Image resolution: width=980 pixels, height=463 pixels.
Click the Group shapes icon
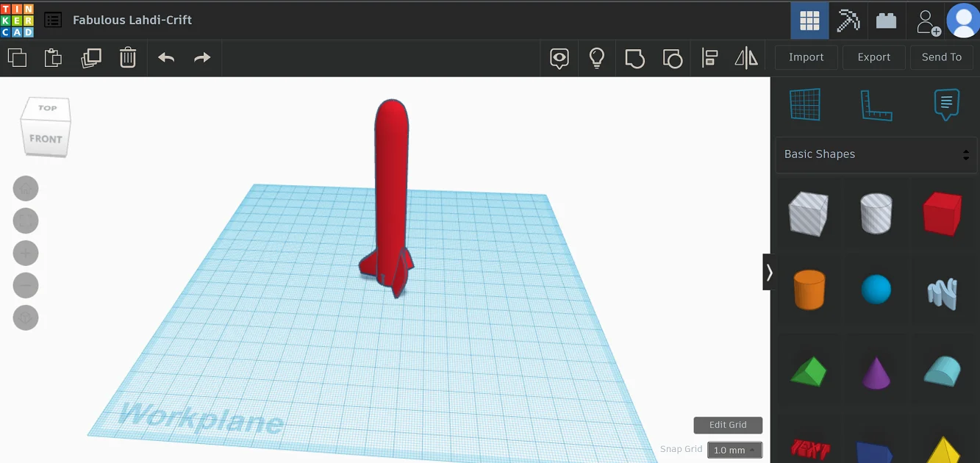coord(634,58)
